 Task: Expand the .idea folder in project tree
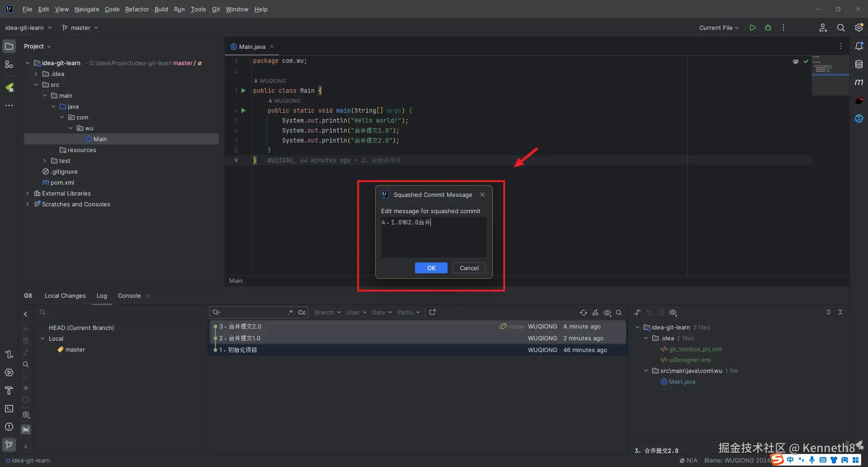pyautogui.click(x=36, y=74)
